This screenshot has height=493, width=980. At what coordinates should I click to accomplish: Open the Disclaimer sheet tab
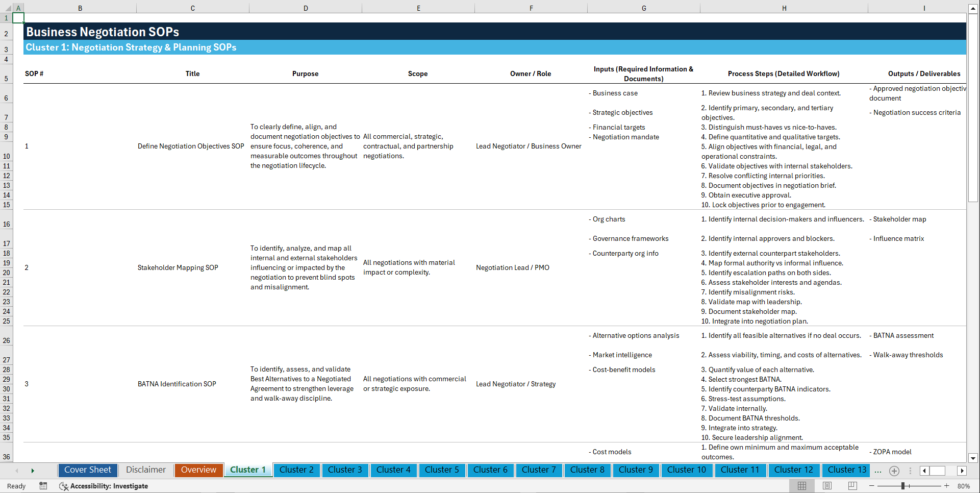[145, 470]
